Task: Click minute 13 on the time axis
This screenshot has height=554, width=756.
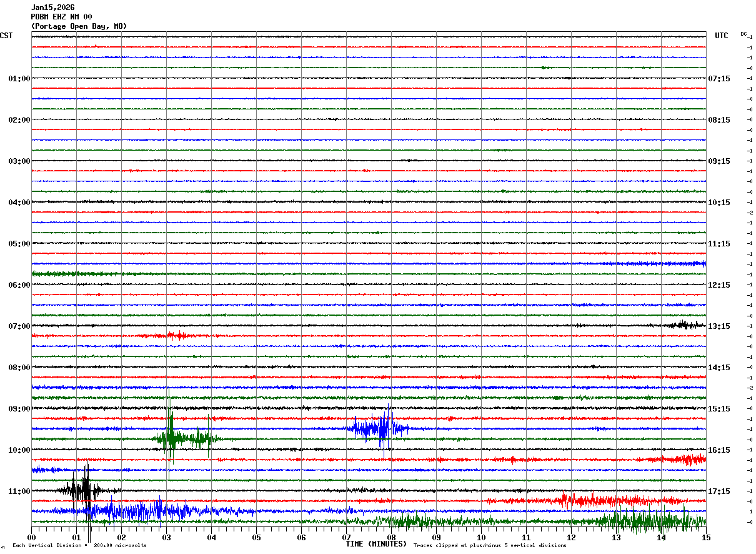Action: [616, 537]
